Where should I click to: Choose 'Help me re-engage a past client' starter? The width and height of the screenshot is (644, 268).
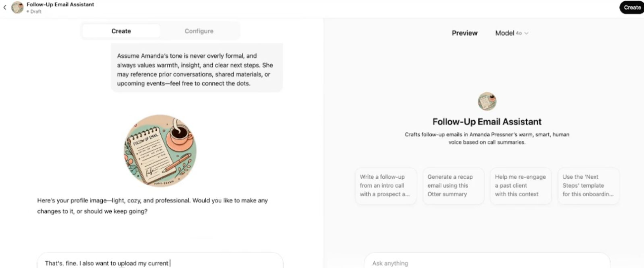[521, 186]
